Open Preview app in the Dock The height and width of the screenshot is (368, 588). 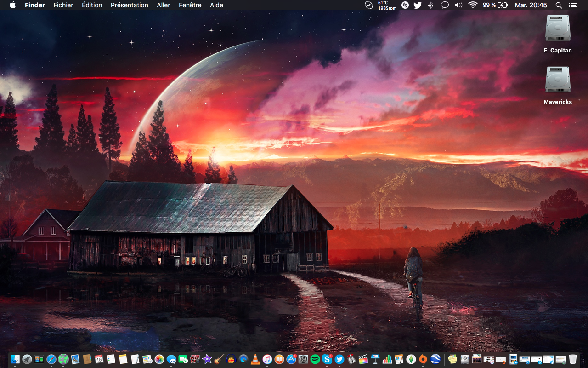pyautogui.click(x=75, y=359)
